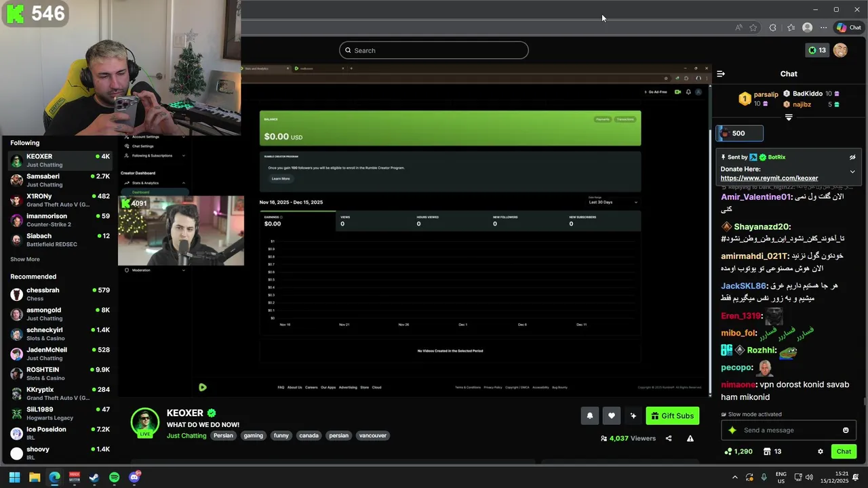Open the emoji picker in chat

(x=846, y=430)
